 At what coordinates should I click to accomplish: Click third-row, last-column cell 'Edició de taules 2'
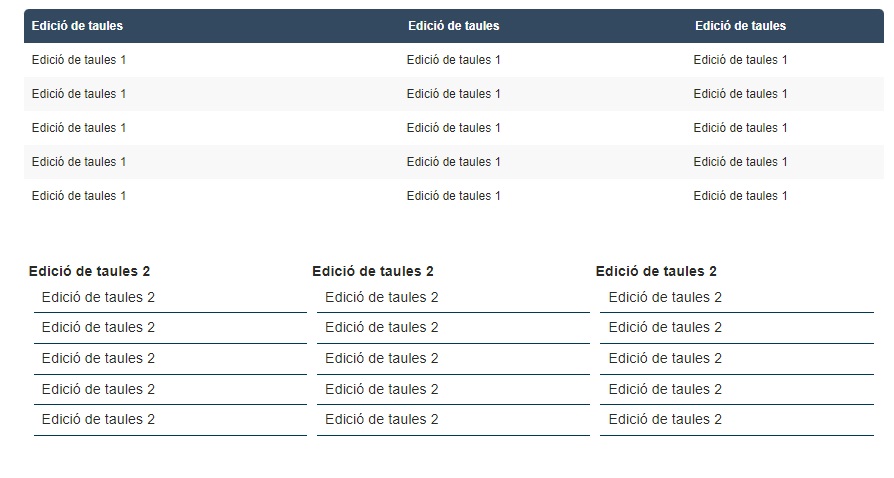pyautogui.click(x=665, y=358)
